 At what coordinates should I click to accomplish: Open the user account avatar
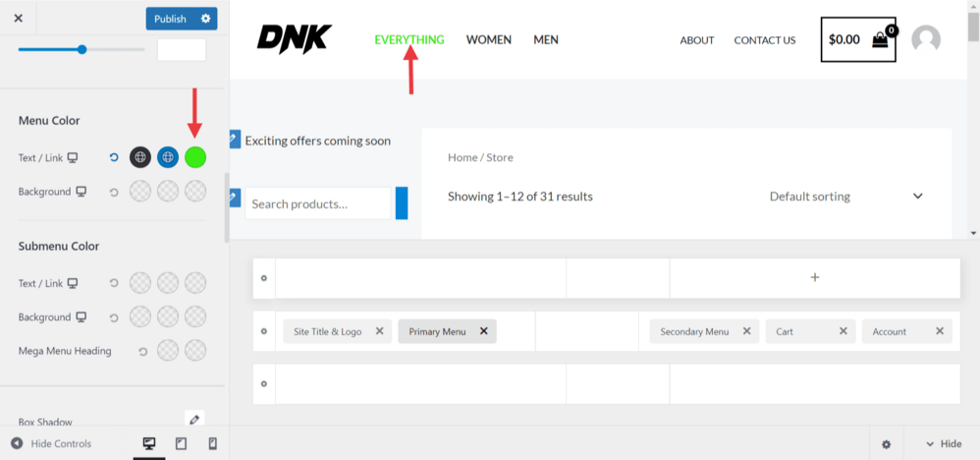(x=925, y=39)
